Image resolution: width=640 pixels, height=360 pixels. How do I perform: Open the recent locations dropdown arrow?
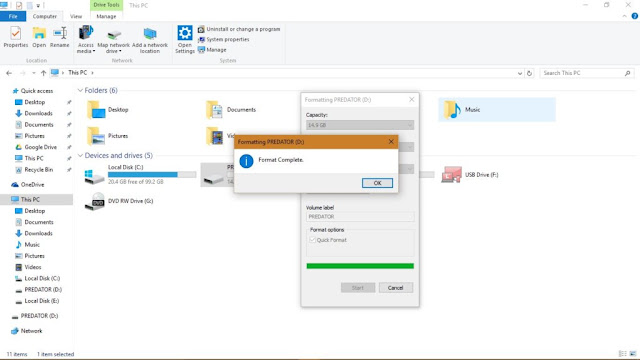[x=33, y=73]
